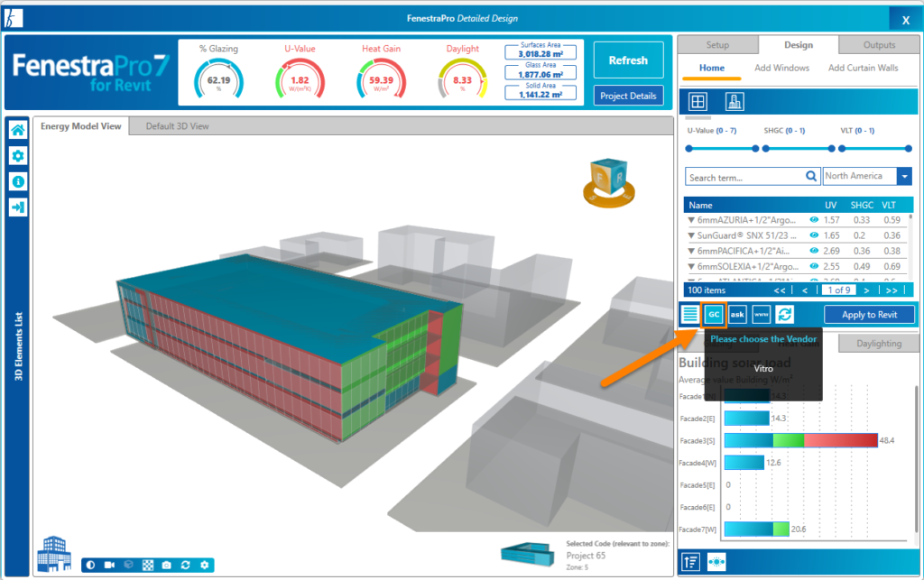This screenshot has height=580, width=924.
Task: Click the FenestraPro logo icon in title bar
Action: (x=14, y=18)
